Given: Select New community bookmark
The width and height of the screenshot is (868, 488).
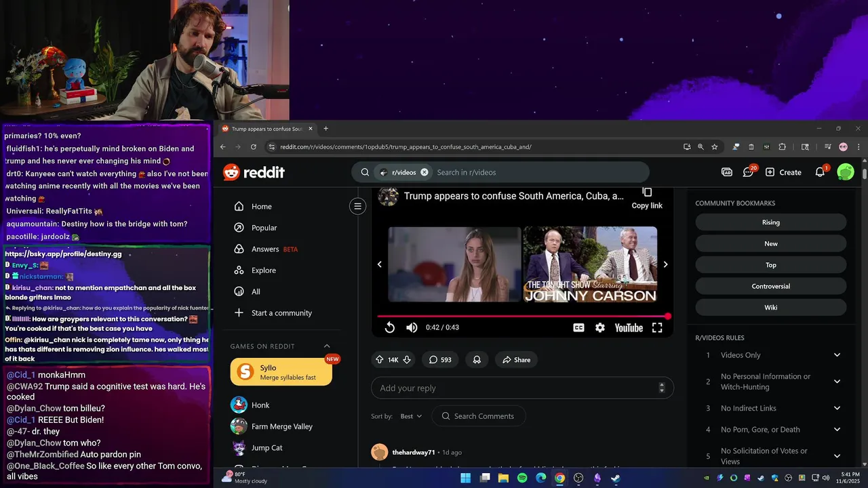Looking at the screenshot, I should pyautogui.click(x=771, y=243).
